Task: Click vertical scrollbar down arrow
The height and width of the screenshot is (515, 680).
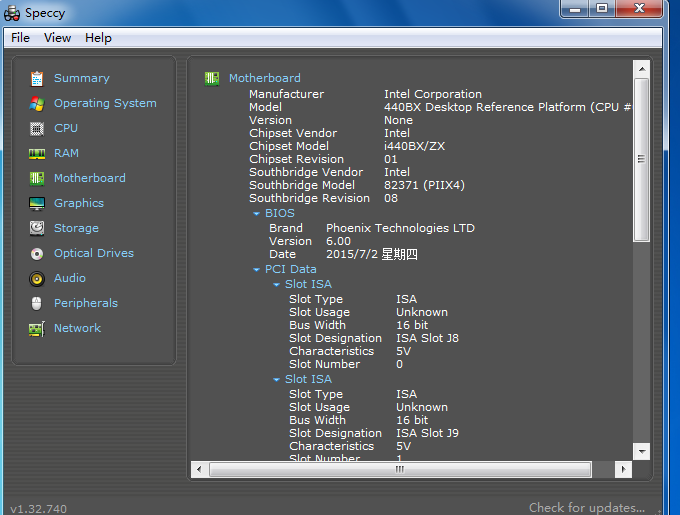Action: (x=642, y=452)
